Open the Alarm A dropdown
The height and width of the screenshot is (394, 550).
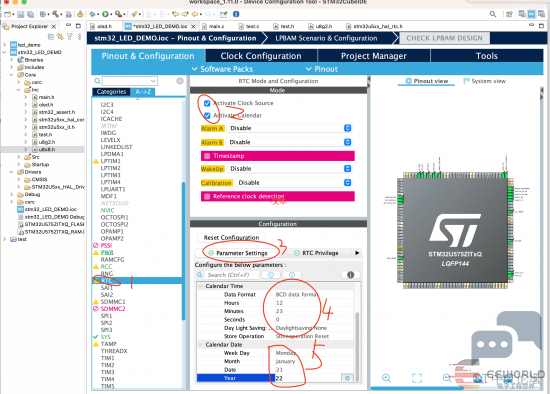click(x=289, y=128)
